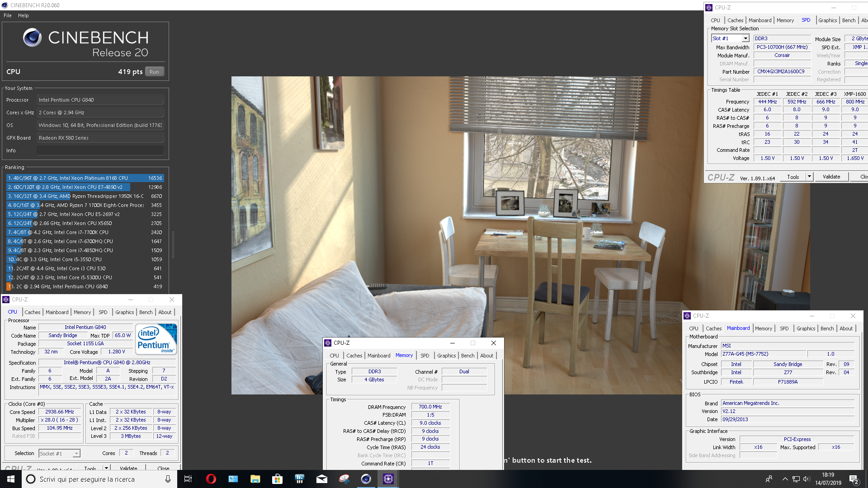Select the Ryzen Threadripper 1950X ranking row
The width and height of the screenshot is (868, 488).
coord(85,196)
